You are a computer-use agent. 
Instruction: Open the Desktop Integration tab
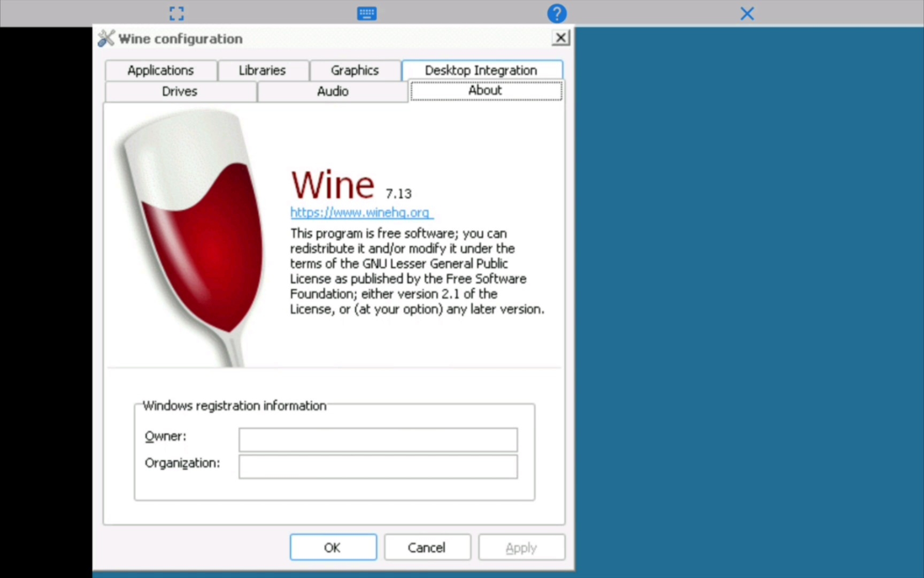[481, 70]
